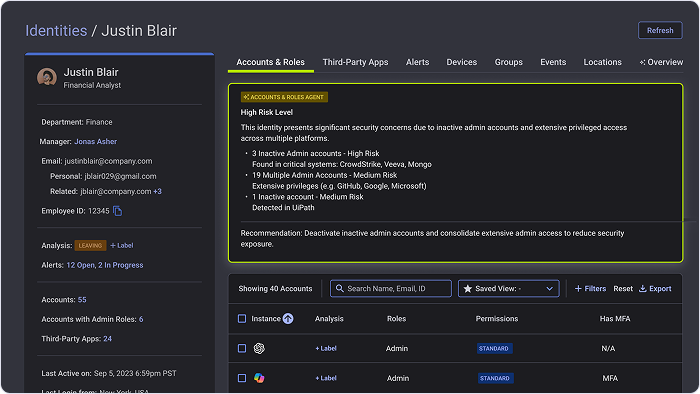The image size is (700, 394).
Task: Open the Filters button
Action: [x=590, y=289]
